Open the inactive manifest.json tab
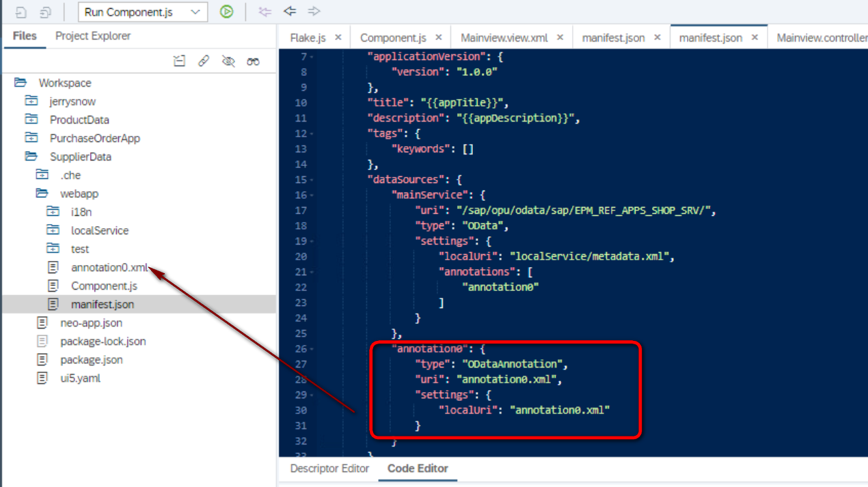The height and width of the screenshot is (487, 868). (613, 38)
